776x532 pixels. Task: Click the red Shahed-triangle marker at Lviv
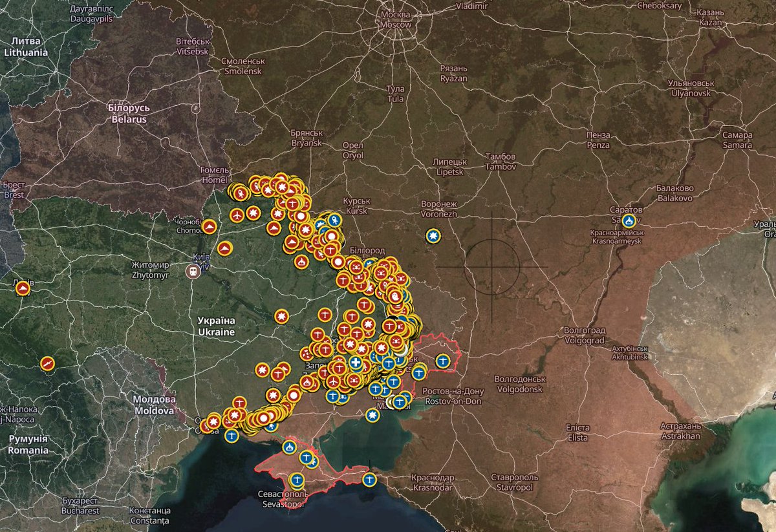pos(23,288)
